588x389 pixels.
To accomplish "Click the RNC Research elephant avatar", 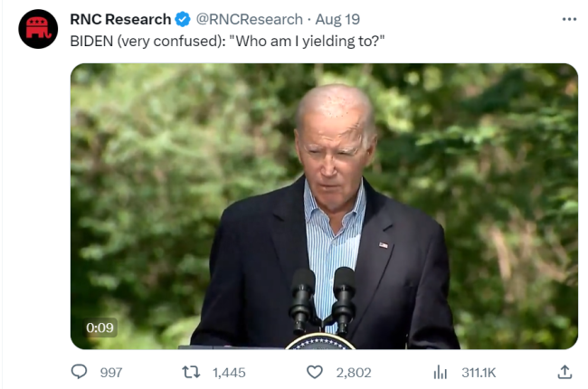I will tap(38, 29).
